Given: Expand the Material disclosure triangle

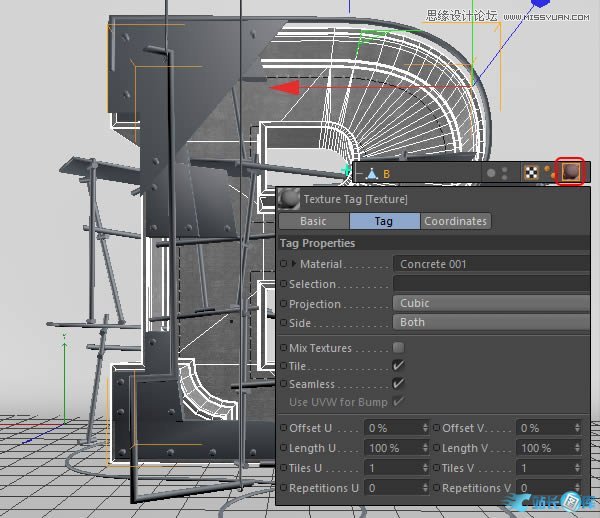Looking at the screenshot, I should (x=294, y=264).
